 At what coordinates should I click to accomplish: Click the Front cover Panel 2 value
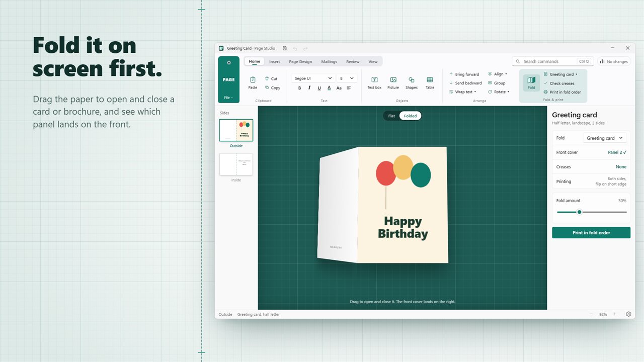tap(617, 152)
